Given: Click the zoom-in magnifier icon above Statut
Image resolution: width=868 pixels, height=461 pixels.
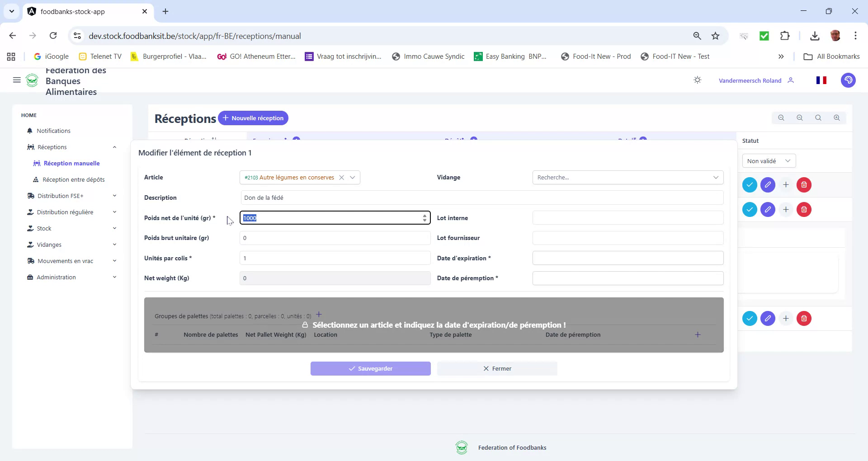Looking at the screenshot, I should pyautogui.click(x=836, y=118).
